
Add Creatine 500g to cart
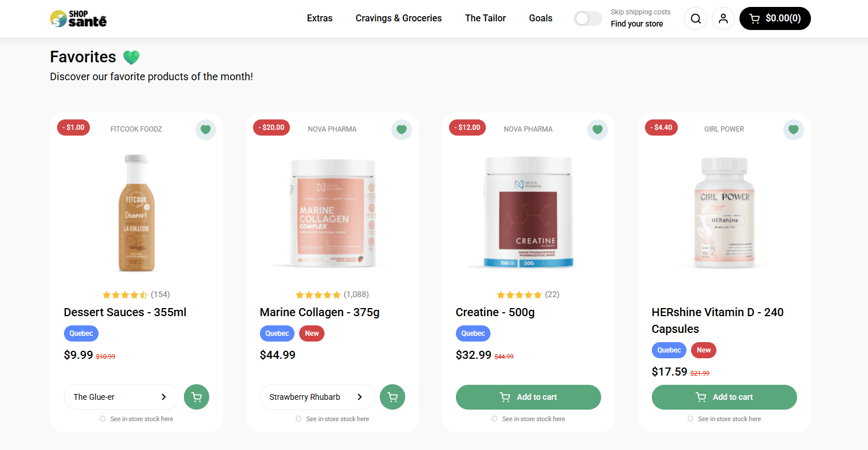528,397
